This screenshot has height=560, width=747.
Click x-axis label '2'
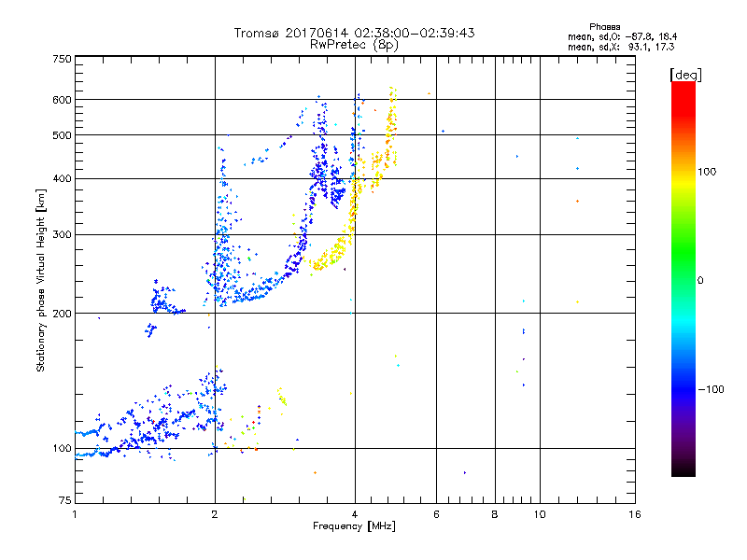coord(215,514)
